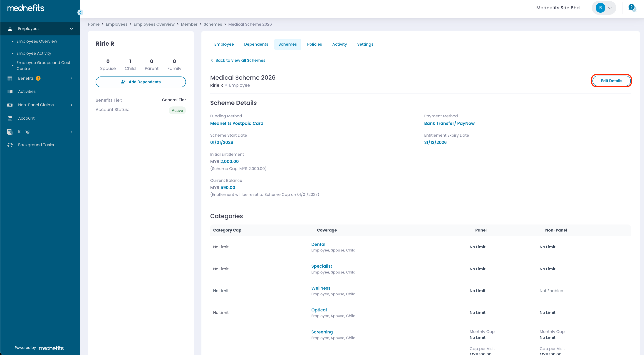Click the help question mark icon

[x=632, y=7]
